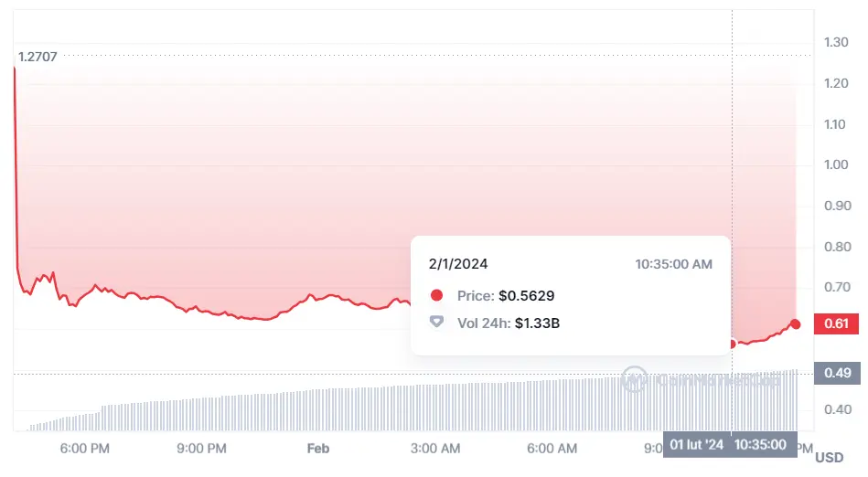Click the 01 lut '24 crosshair date label
Screen dimensions: 868x477
pyautogui.click(x=697, y=444)
